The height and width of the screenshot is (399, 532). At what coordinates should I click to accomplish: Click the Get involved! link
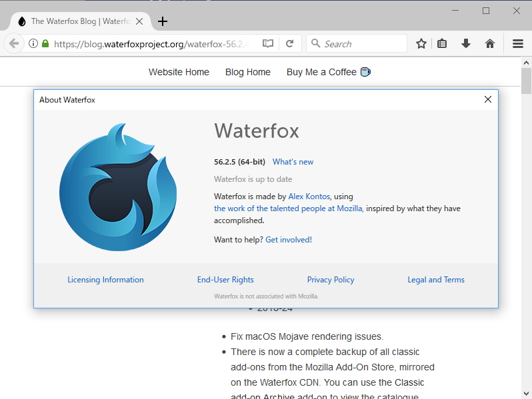point(289,240)
